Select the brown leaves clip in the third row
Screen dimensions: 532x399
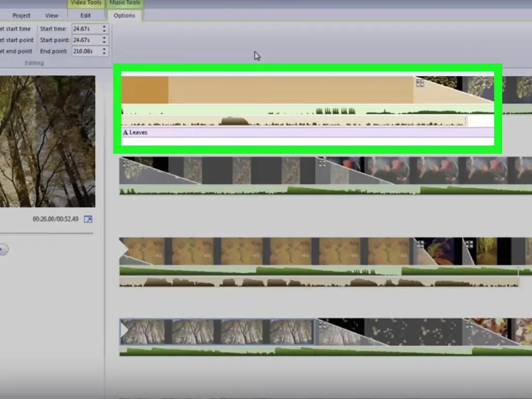click(x=267, y=251)
